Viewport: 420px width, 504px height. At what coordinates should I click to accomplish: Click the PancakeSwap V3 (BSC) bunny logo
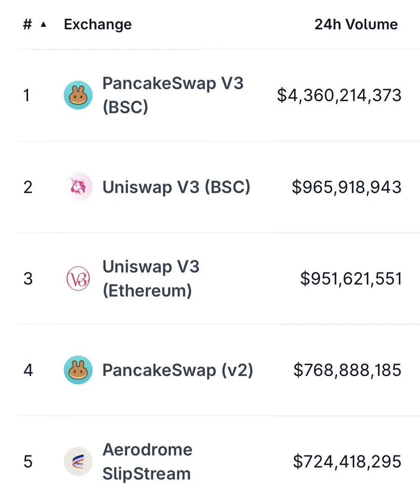point(78,95)
